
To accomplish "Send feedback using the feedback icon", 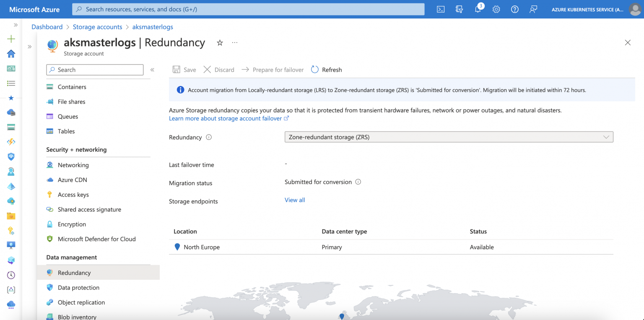I will 533,9.
